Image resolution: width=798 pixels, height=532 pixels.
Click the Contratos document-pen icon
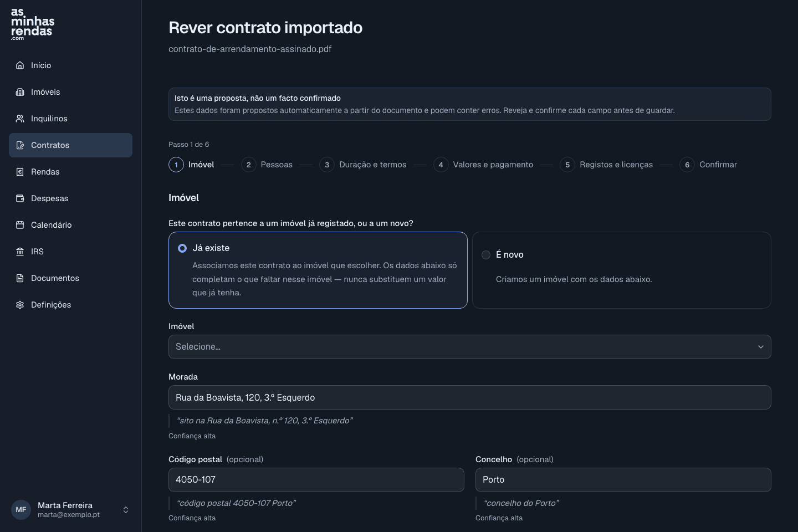pyautogui.click(x=20, y=145)
